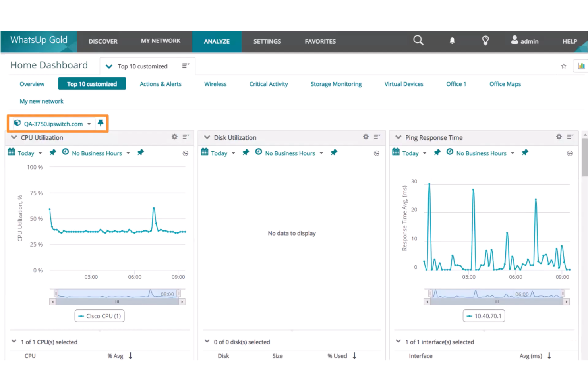
Task: Click the lightbulb tips icon
Action: 485,41
